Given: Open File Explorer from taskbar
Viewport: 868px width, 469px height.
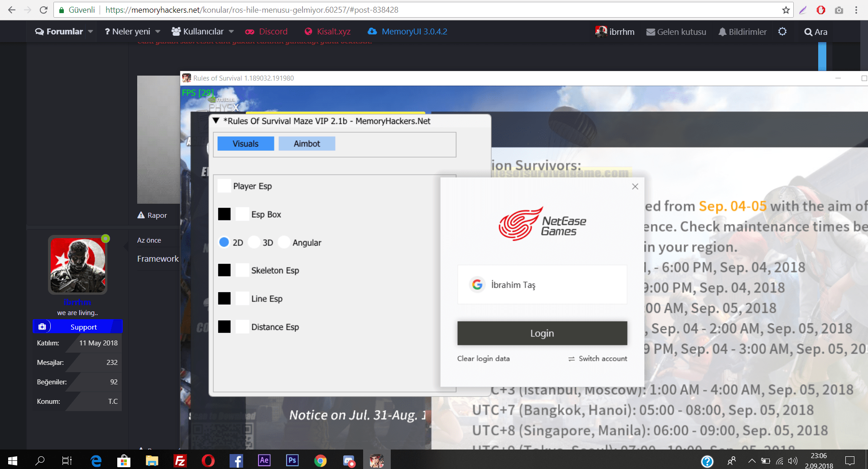Looking at the screenshot, I should pyautogui.click(x=152, y=461).
